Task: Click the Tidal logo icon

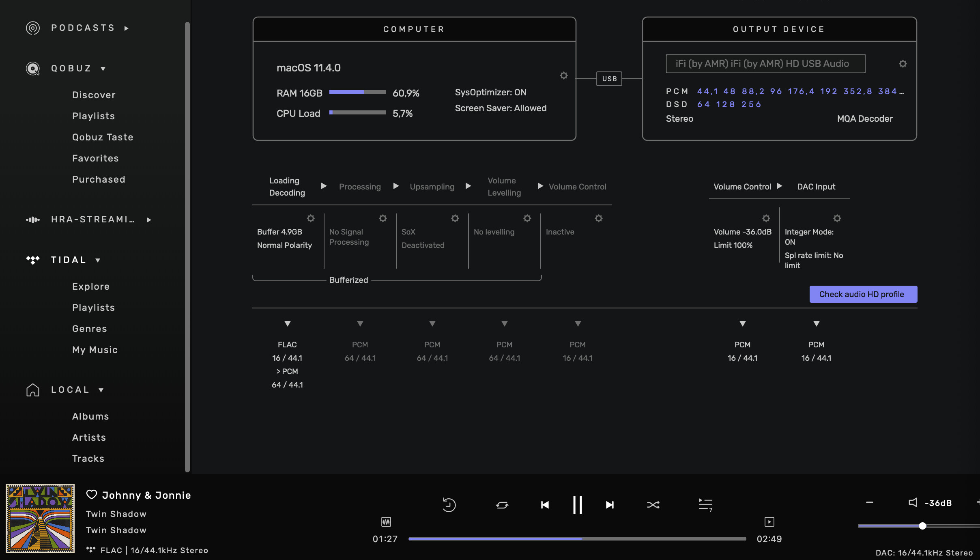Action: click(33, 260)
